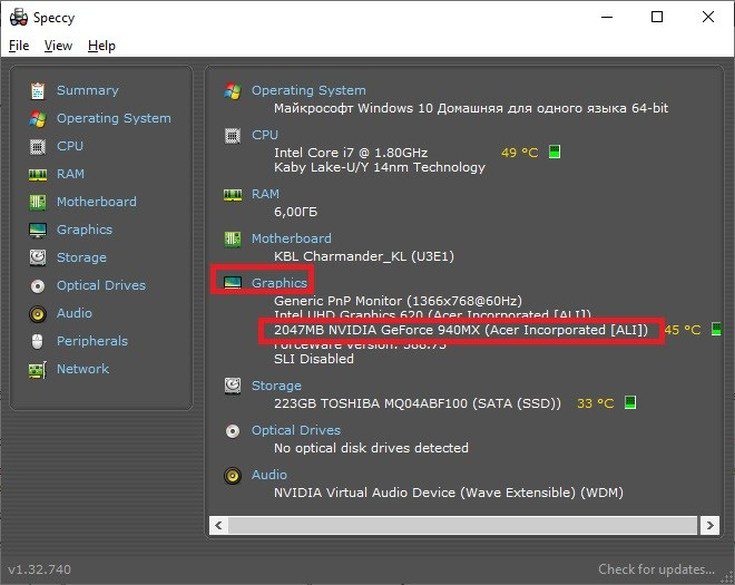Click the CPU chip icon in sidebar
This screenshot has width=735, height=585.
point(38,146)
